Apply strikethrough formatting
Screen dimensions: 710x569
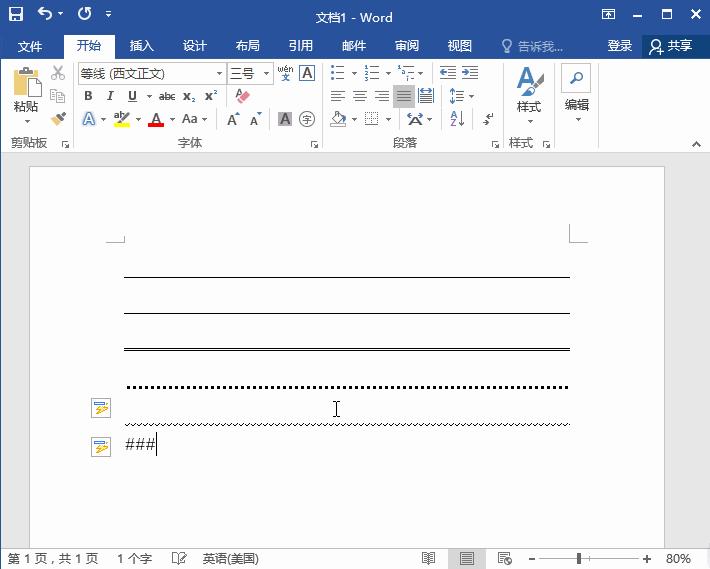[x=167, y=96]
